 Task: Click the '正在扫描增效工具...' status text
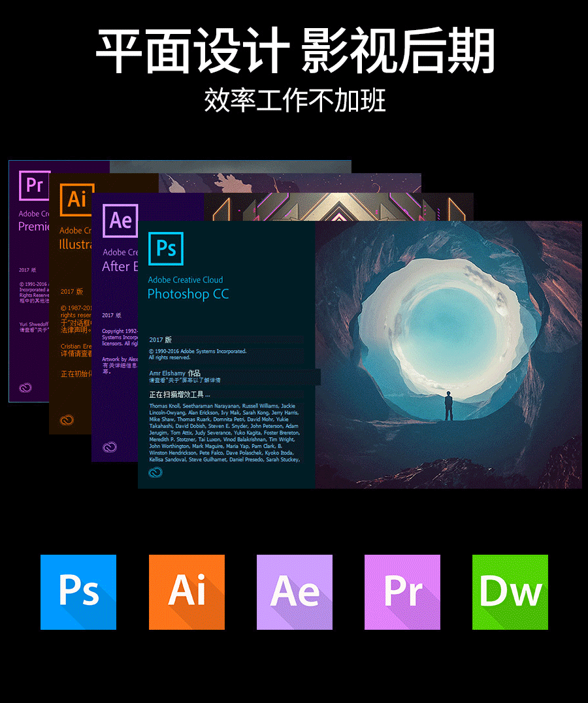tap(180, 395)
